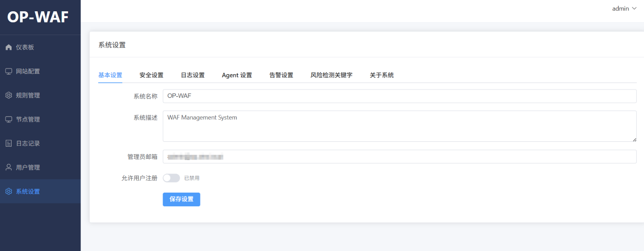Image resolution: width=644 pixels, height=251 pixels.
Task: Click the monitor icon beside 网站配置
Action: pos(8,71)
